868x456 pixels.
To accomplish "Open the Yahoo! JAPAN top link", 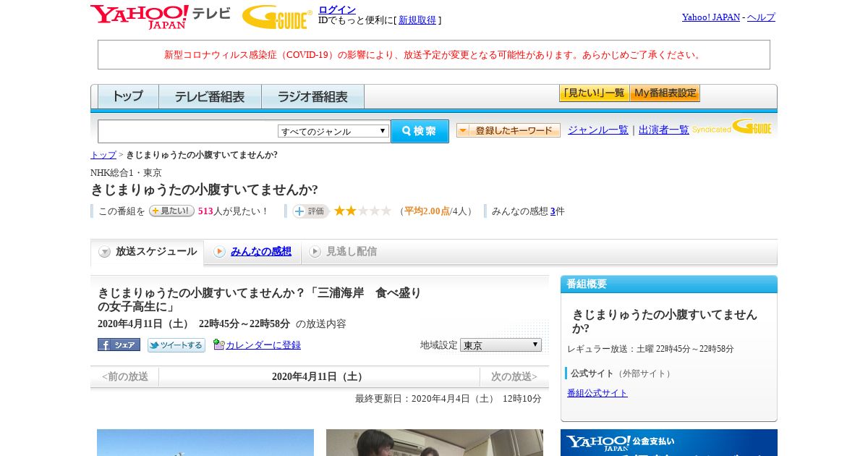I will pos(711,17).
